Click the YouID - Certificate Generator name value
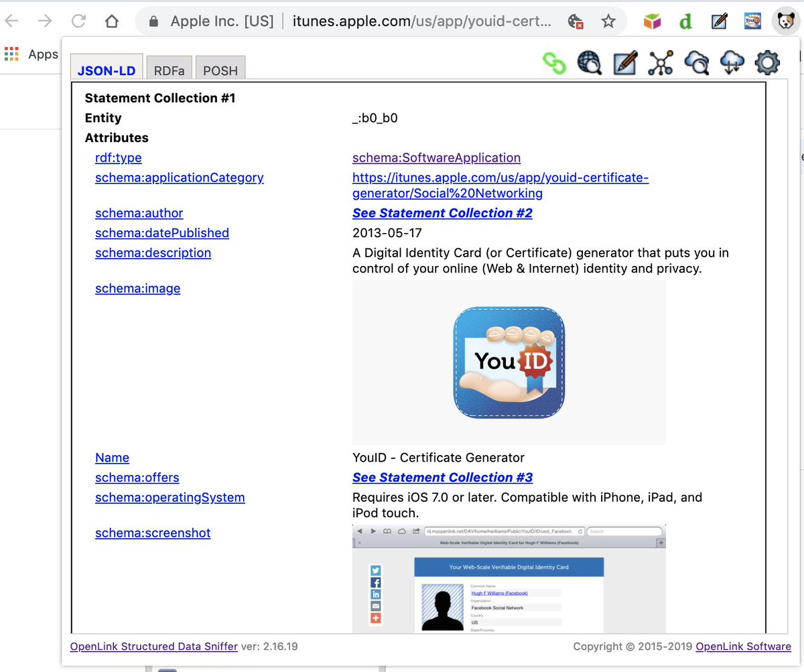The width and height of the screenshot is (804, 672). [438, 458]
